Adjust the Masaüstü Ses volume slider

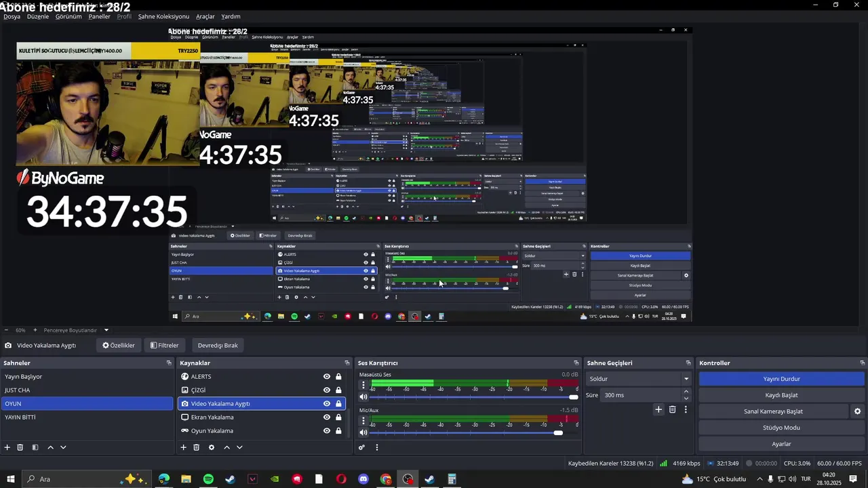pos(473,397)
